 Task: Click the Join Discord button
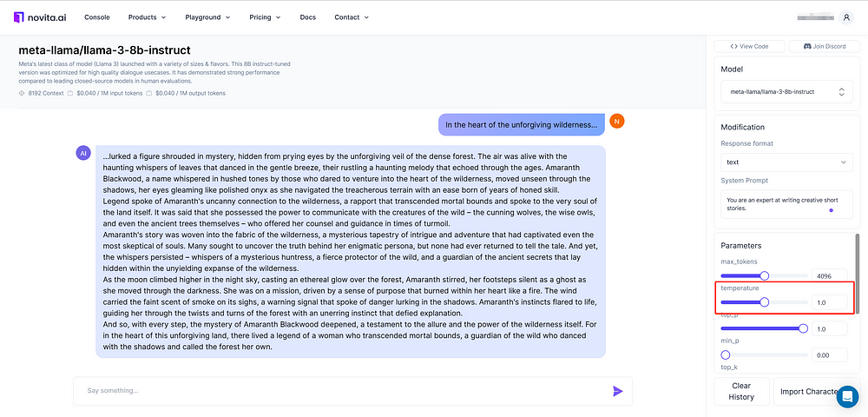[x=825, y=47]
